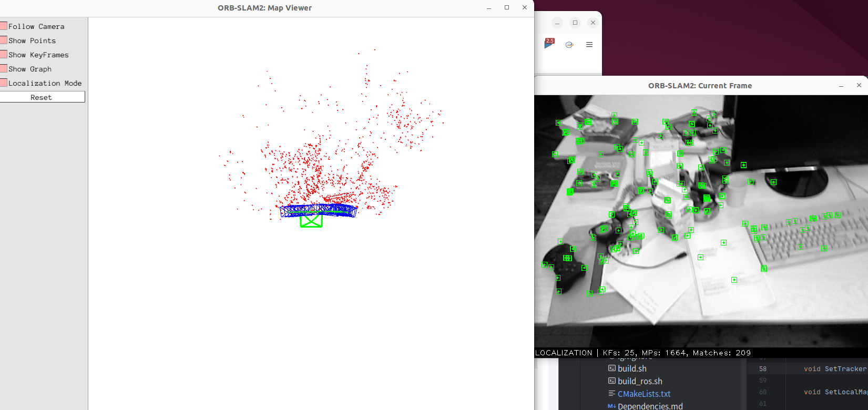Open Dependencies.md in the file tree
Image resolution: width=868 pixels, height=410 pixels.
[x=650, y=406]
